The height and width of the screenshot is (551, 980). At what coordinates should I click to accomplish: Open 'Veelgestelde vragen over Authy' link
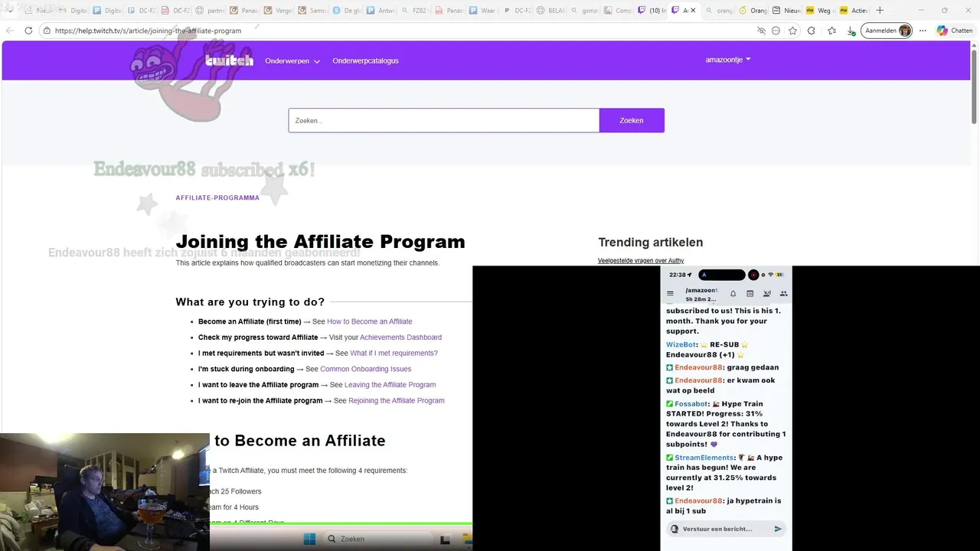point(641,261)
